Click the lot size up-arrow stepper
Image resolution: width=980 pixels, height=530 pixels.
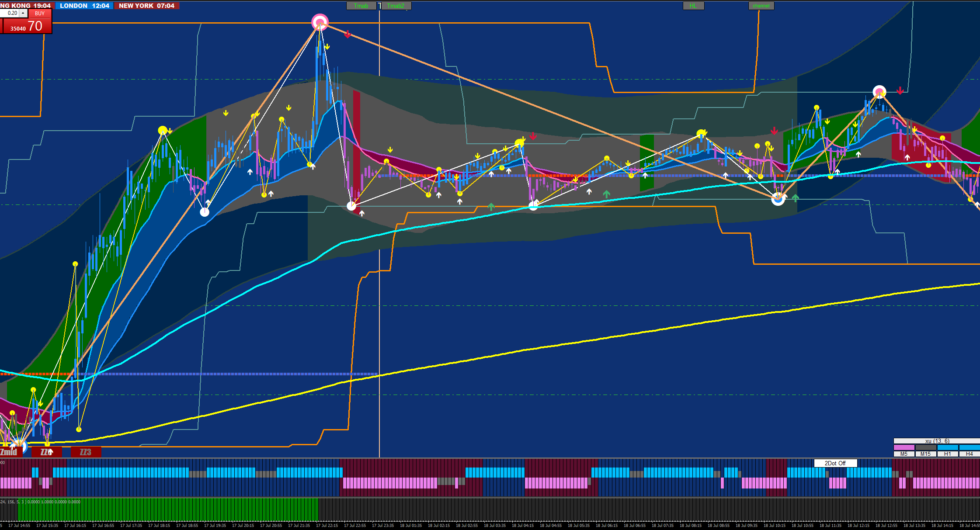click(x=23, y=14)
